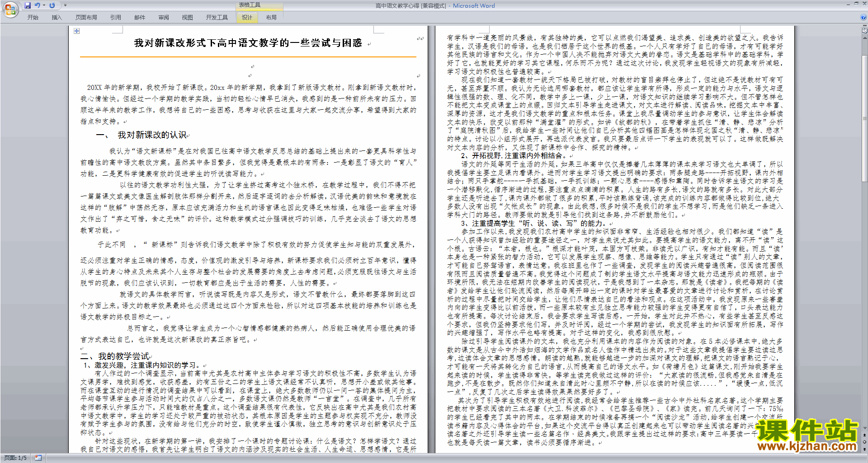
Task: Select the 审阅 ribbon tab
Action: (164, 18)
